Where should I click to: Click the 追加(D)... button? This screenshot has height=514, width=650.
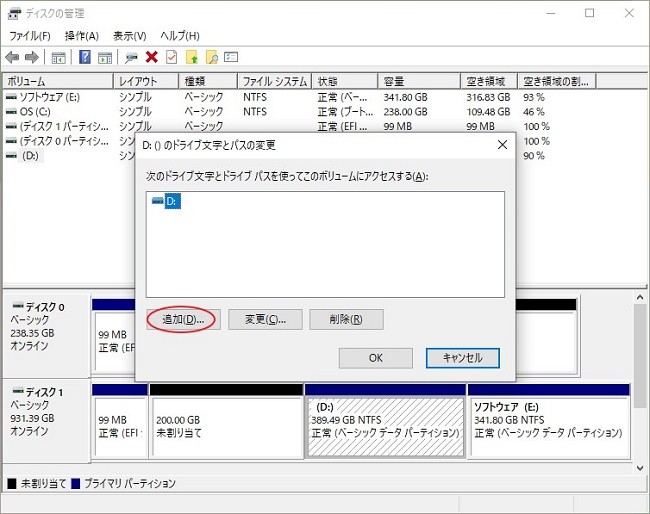(183, 319)
